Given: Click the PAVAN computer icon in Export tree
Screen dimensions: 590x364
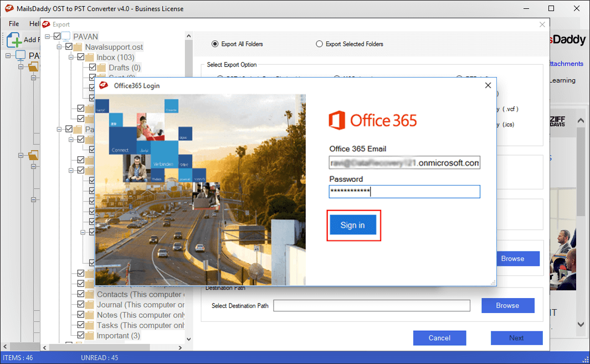Looking at the screenshot, I should 66,36.
